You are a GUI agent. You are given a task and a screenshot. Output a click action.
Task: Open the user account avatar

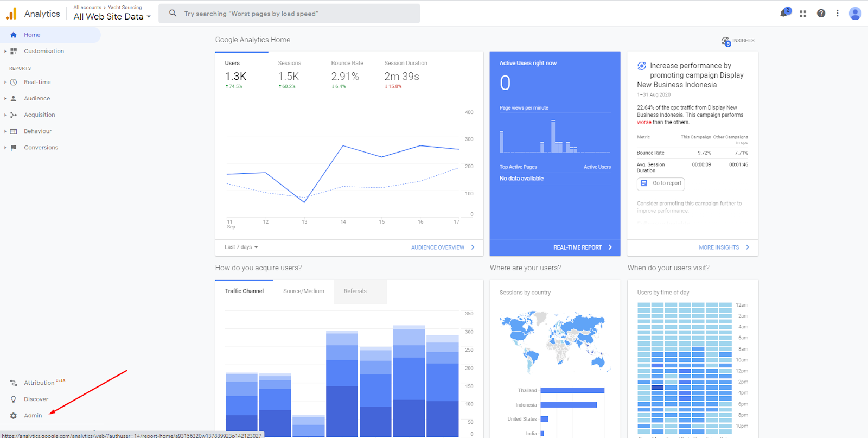point(855,14)
